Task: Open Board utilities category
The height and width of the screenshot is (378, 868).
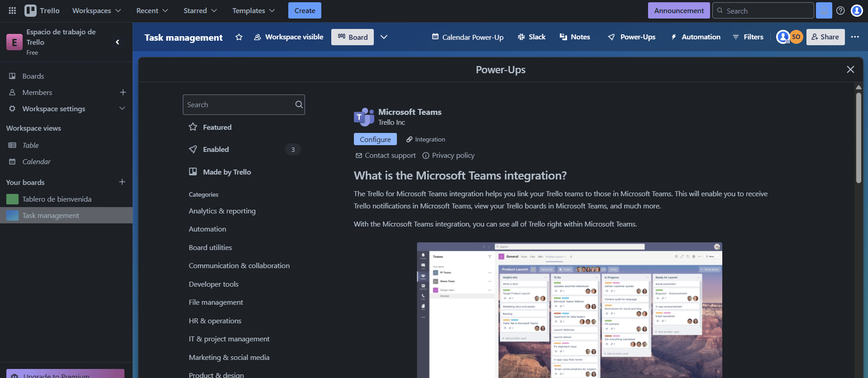Action: pyautogui.click(x=210, y=247)
